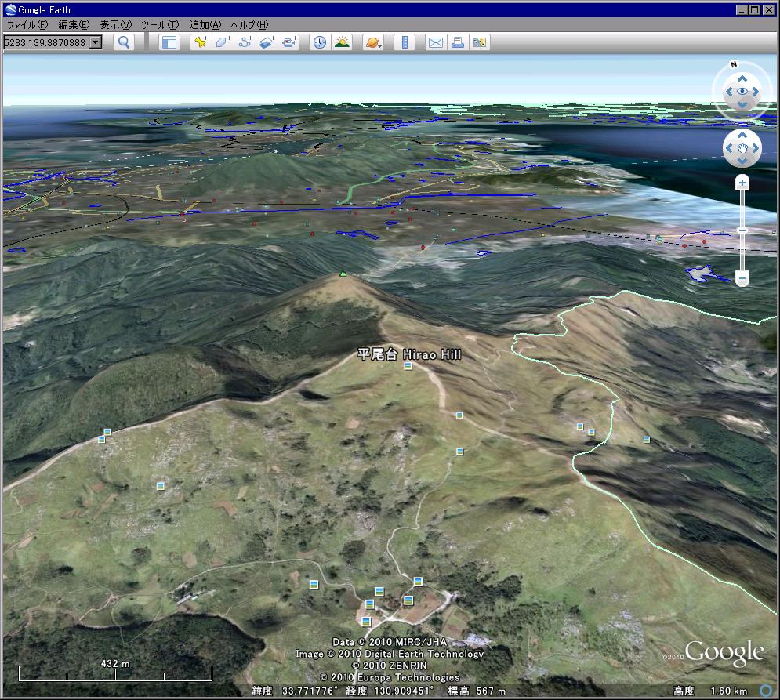Add a polygon with toolbar icon
The height and width of the screenshot is (700, 780).
[x=223, y=42]
